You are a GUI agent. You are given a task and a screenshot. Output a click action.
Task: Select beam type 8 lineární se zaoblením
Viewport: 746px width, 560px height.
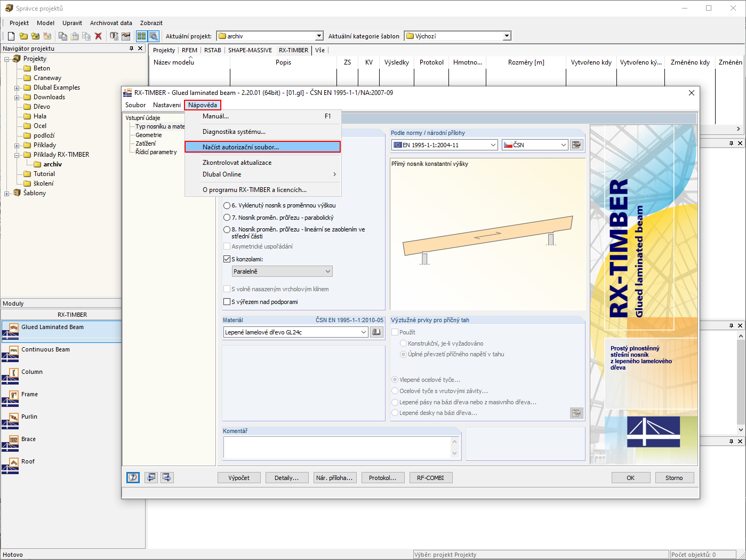[x=227, y=229]
